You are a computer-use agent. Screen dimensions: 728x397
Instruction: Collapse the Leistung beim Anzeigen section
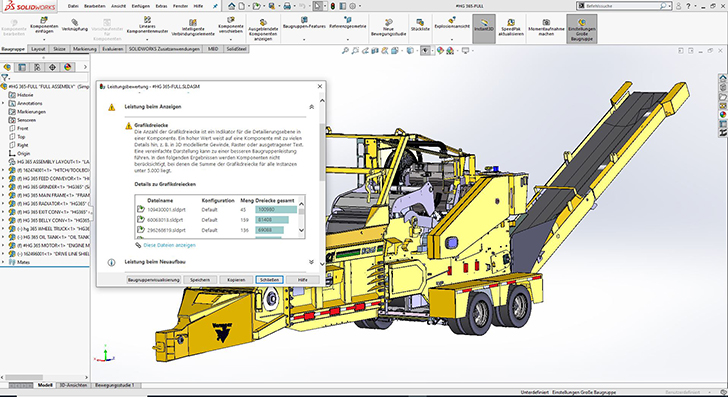pyautogui.click(x=312, y=107)
